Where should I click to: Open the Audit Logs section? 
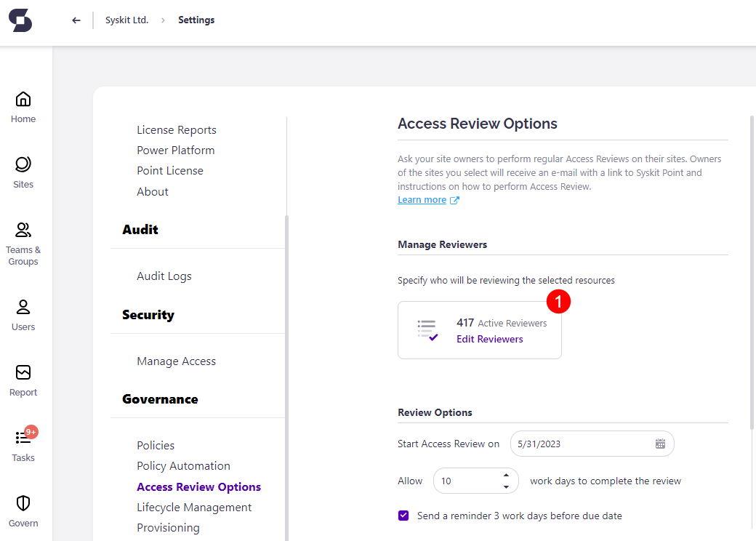164,276
